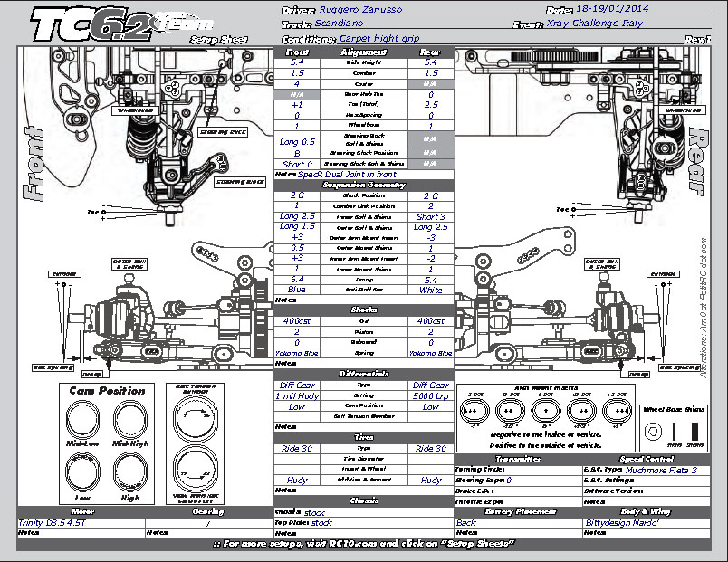Click the rear Toe value 2.5

(x=431, y=105)
